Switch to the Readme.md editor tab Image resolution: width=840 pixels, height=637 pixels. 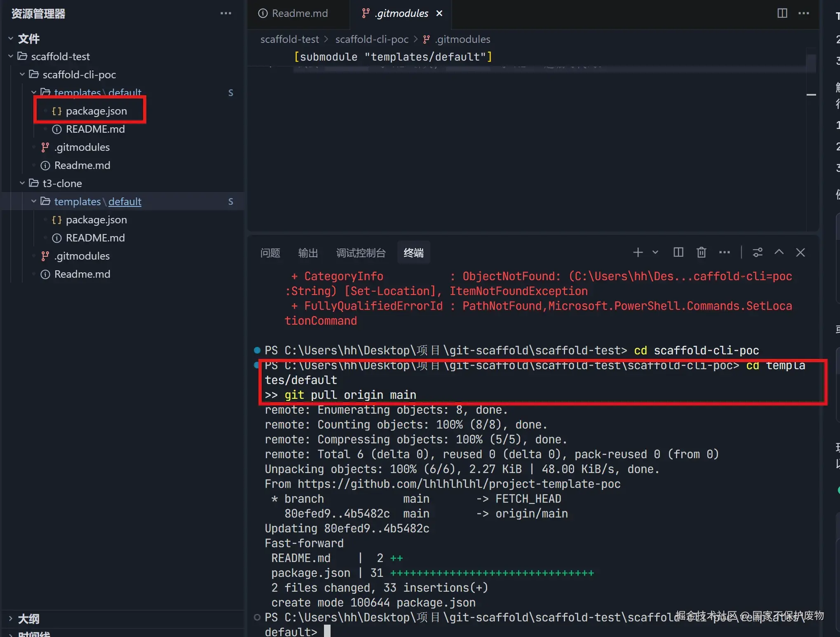coord(299,13)
